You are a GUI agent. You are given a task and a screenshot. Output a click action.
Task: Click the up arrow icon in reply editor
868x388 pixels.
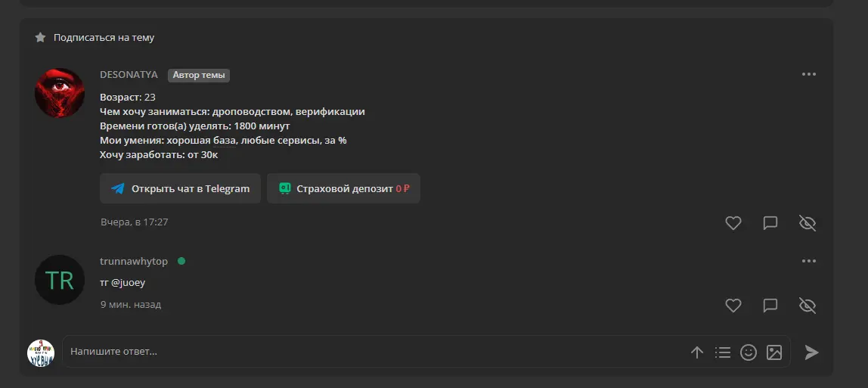[x=697, y=352]
